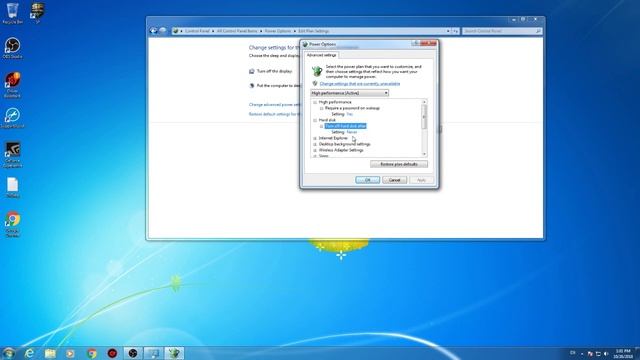This screenshot has height=360, width=640.
Task: Click Control Panel in the address breadcrumb
Action: pos(197,31)
